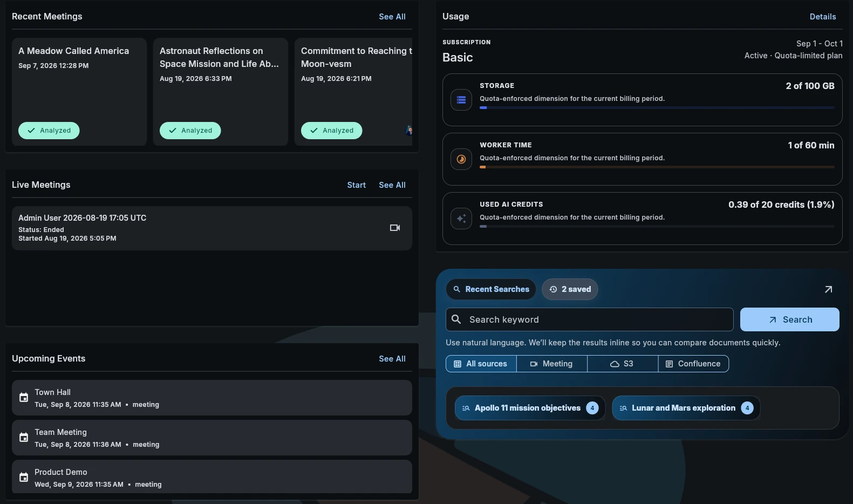Viewport: 853px width, 504px height.
Task: Open the Usage Details link
Action: point(823,17)
